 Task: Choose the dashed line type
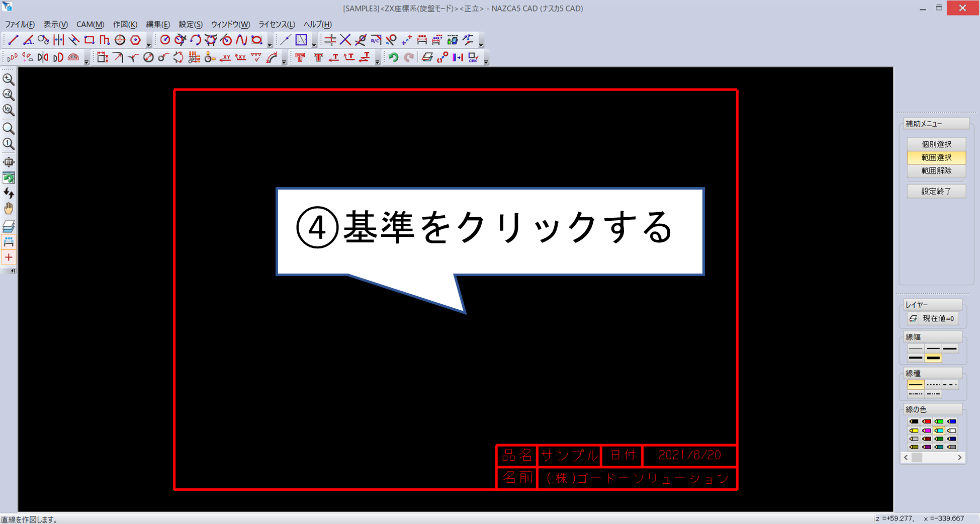950,385
